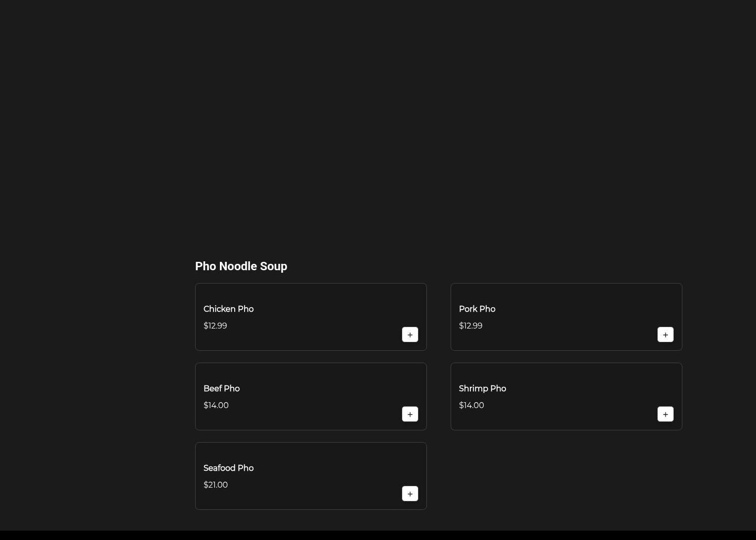The width and height of the screenshot is (756, 540).
Task: Click the $14.00 price under Beef Pho
Action: click(x=216, y=405)
